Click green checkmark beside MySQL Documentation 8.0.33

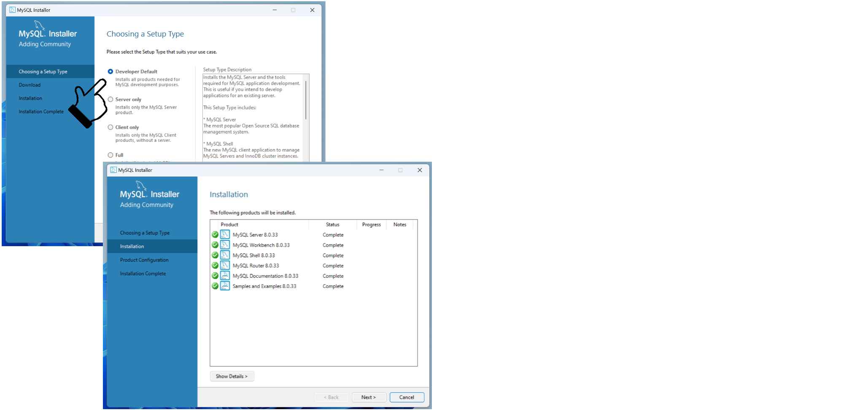[x=215, y=276]
